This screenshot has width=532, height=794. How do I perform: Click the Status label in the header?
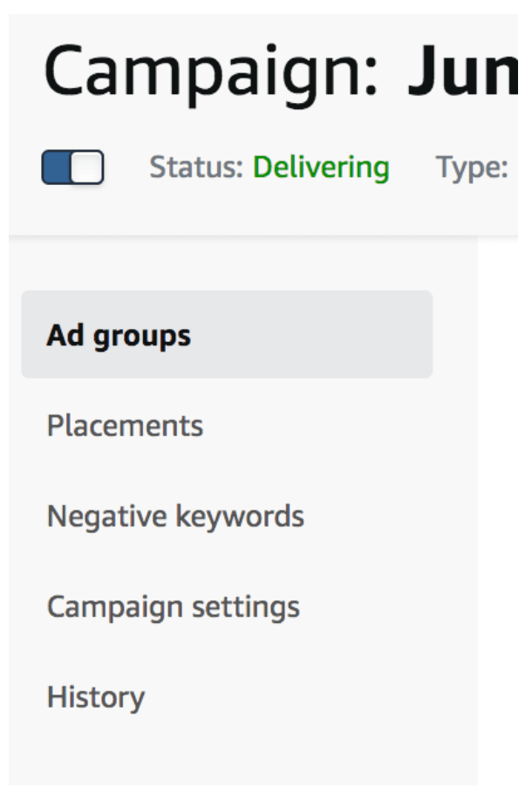[x=196, y=168]
